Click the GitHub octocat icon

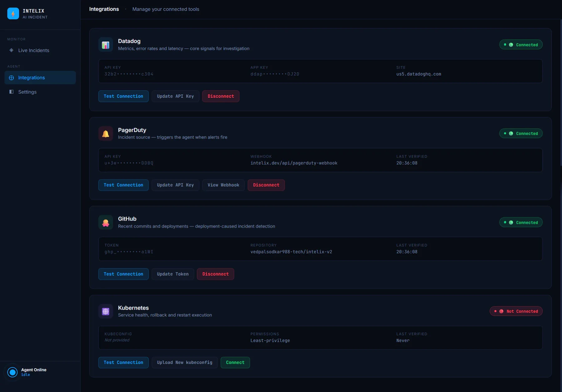coord(106,223)
